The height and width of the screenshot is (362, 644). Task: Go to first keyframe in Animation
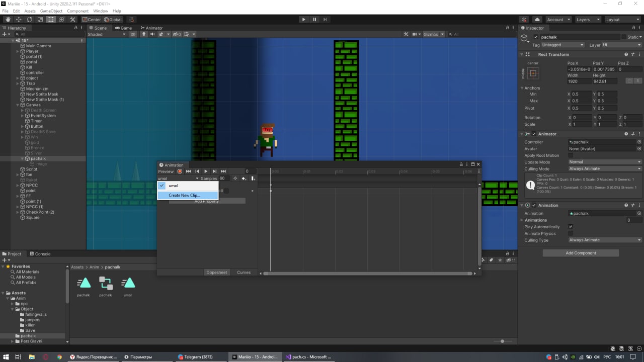pos(189,171)
